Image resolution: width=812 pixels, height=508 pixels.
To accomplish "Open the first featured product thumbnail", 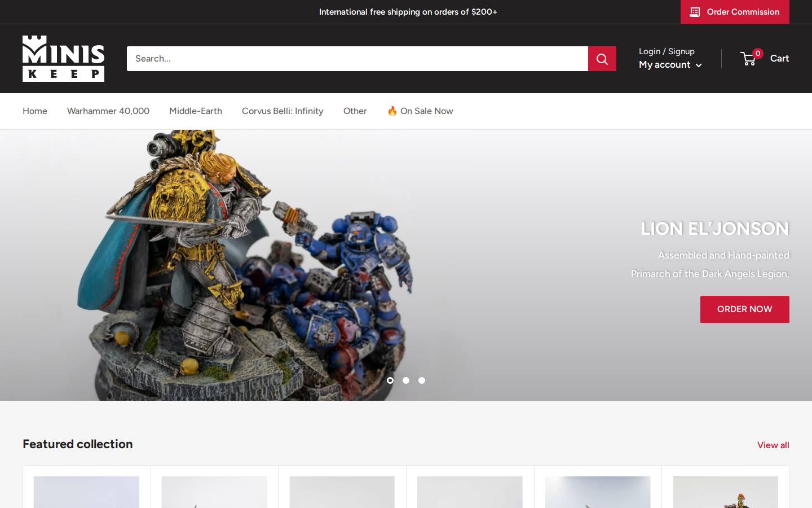I will coord(86,492).
